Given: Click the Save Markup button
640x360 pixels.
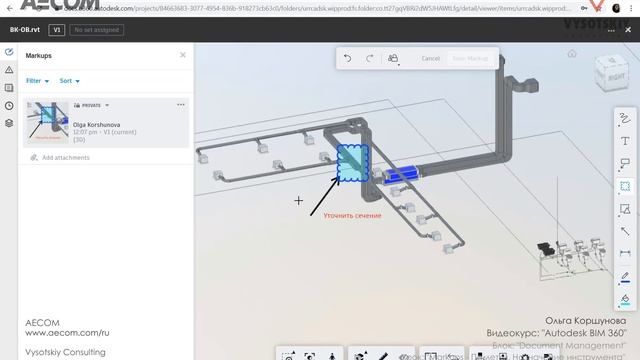Looking at the screenshot, I should point(470,59).
